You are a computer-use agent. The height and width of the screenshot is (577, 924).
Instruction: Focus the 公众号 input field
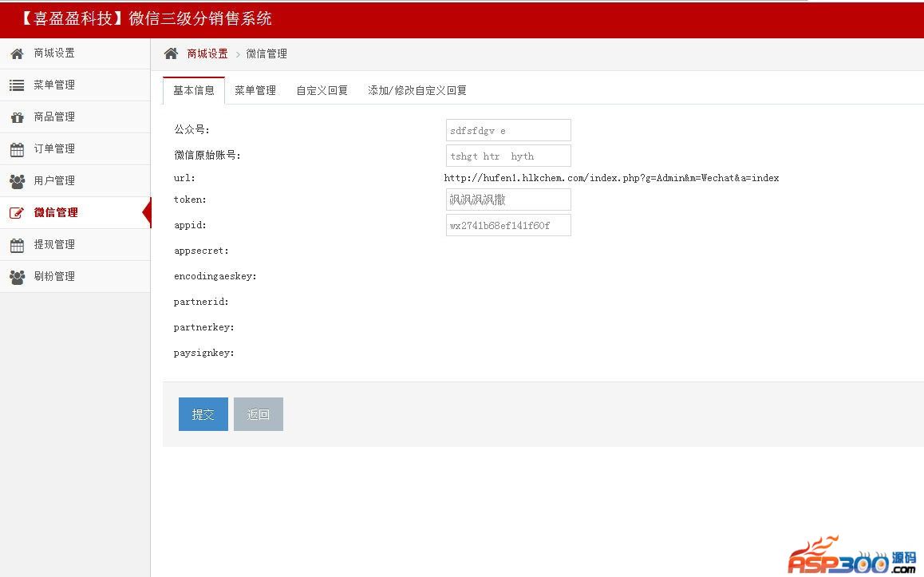[x=508, y=130]
